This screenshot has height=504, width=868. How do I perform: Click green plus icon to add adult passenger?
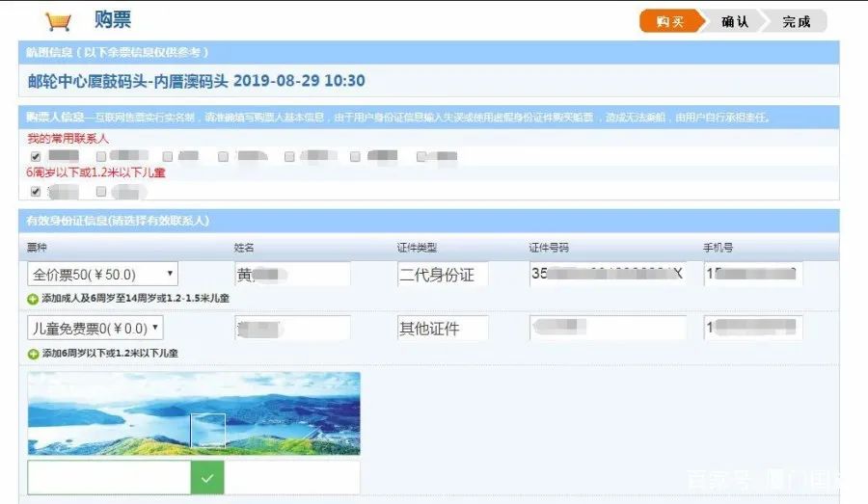(x=33, y=300)
